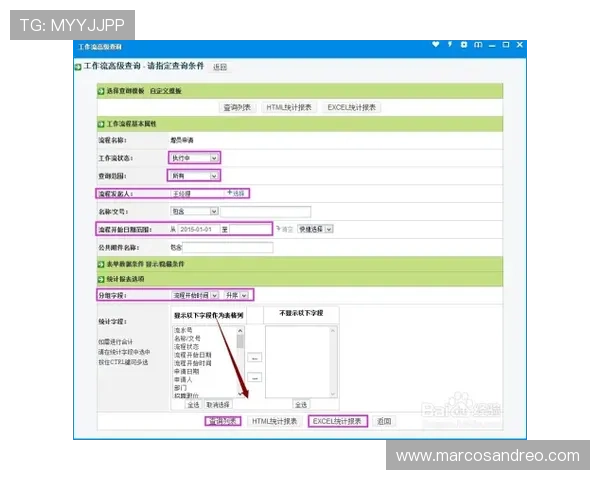Click the heart icon in the title bar

[x=435, y=45]
